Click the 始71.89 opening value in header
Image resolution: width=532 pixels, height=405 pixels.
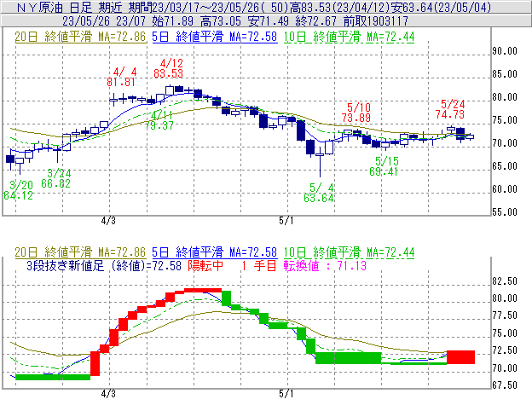point(173,21)
